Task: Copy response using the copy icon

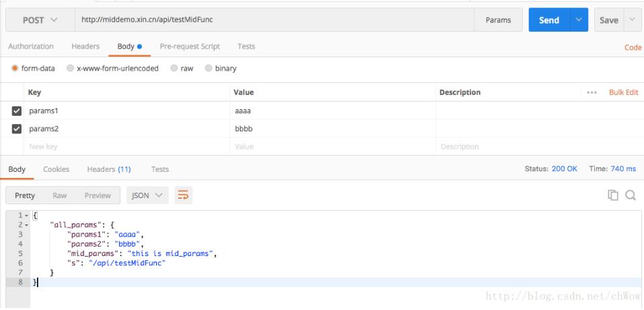Action: [614, 196]
